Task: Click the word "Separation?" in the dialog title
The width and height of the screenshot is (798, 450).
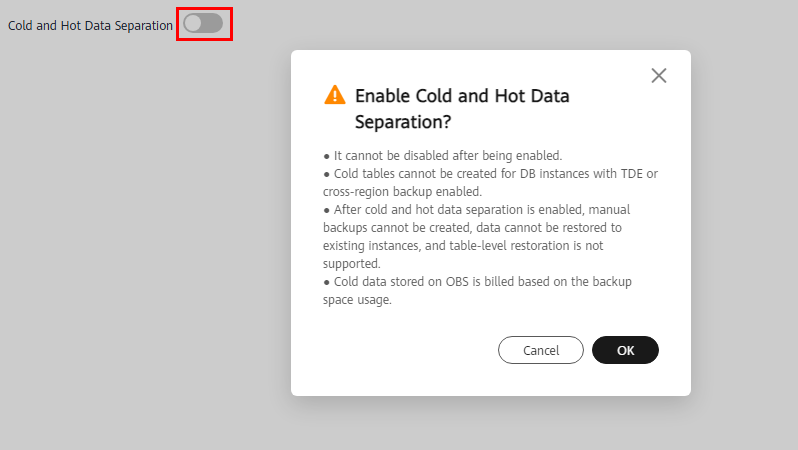Action: click(x=403, y=122)
